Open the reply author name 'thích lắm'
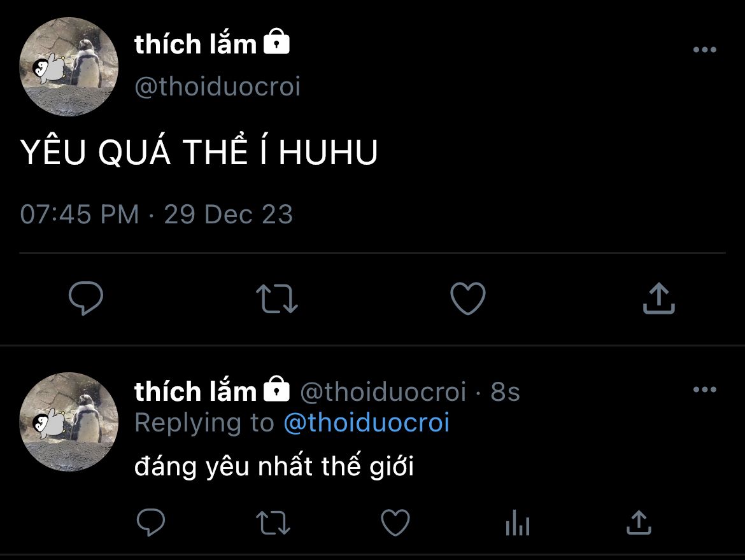 click(195, 391)
